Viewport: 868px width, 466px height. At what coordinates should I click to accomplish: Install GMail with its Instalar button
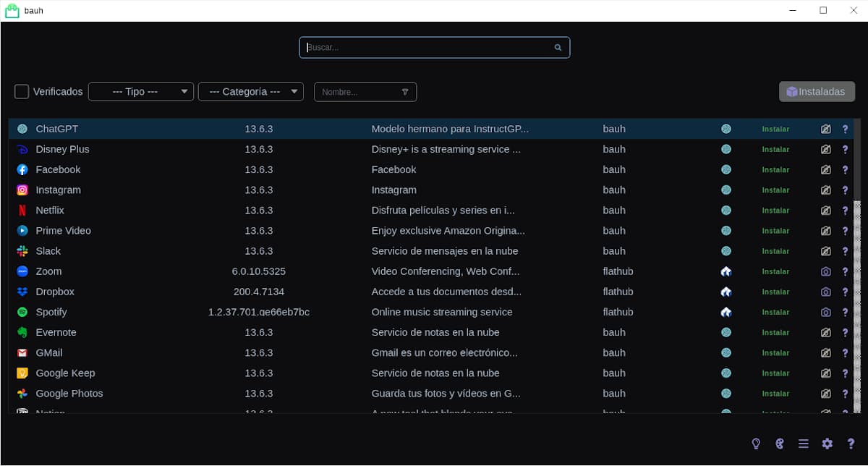click(x=775, y=352)
